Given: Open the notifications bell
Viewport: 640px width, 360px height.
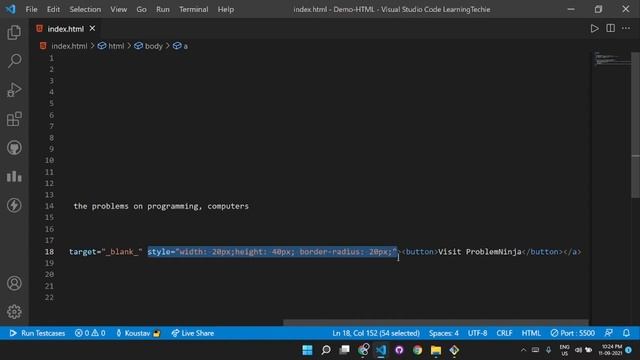Looking at the screenshot, I should (626, 333).
